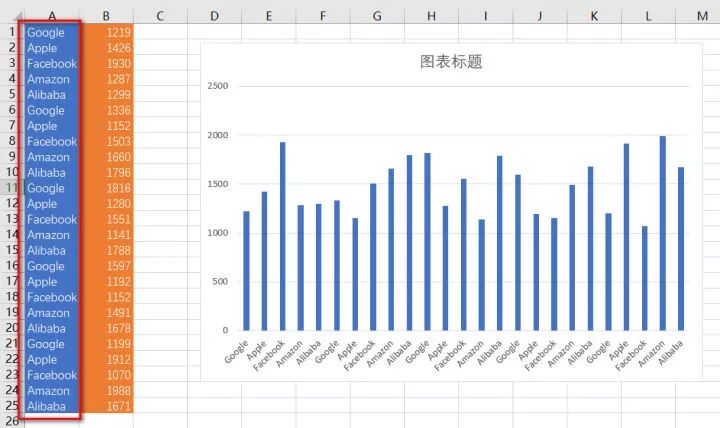The image size is (720, 428).
Task: Click cell B20 with value 1678
Action: click(106, 328)
